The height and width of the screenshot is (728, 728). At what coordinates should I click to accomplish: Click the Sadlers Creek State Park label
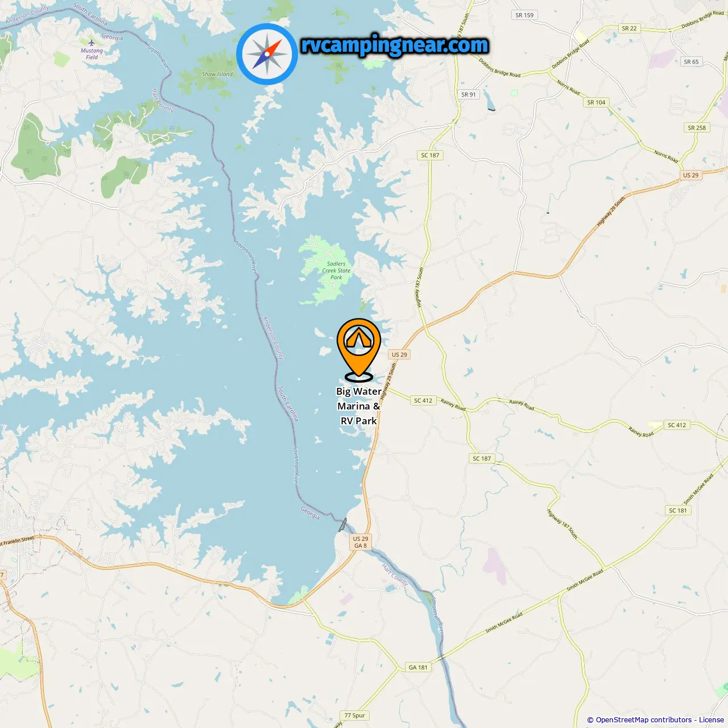coord(336,271)
